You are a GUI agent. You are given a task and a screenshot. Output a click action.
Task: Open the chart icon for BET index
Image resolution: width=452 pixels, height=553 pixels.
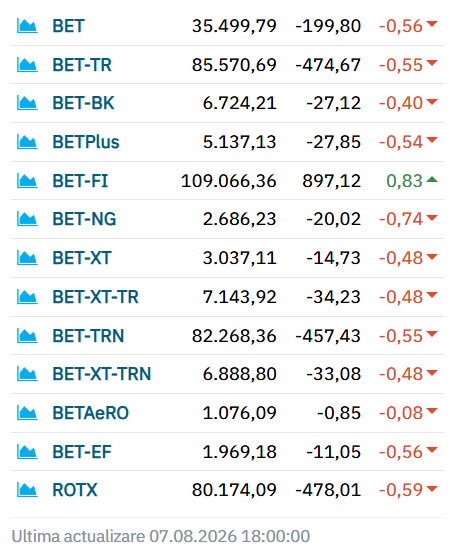tap(27, 26)
